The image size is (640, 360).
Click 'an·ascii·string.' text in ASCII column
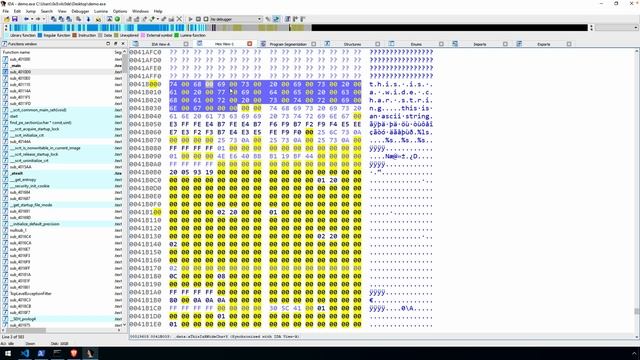(401, 116)
